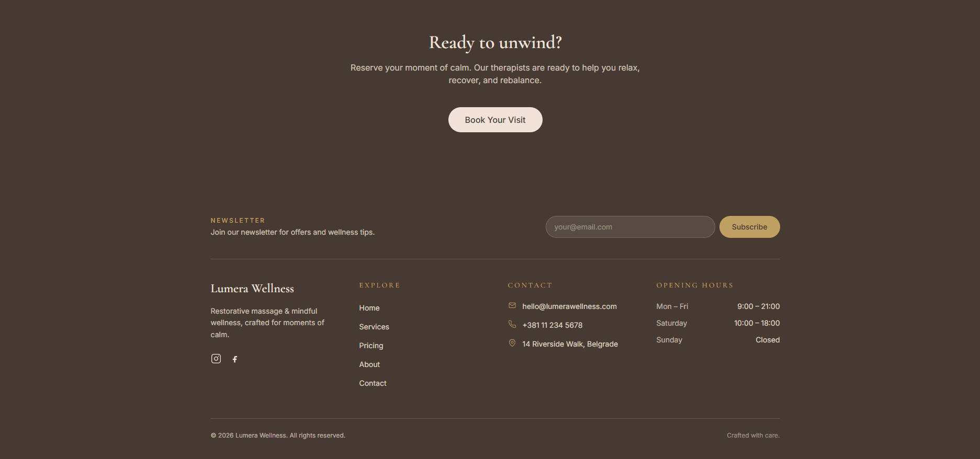Focus the your@email.com input field

tap(630, 227)
